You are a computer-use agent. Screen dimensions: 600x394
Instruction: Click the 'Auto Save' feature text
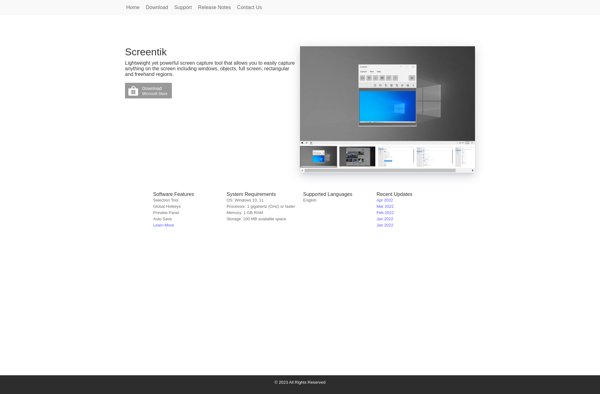[x=163, y=219]
